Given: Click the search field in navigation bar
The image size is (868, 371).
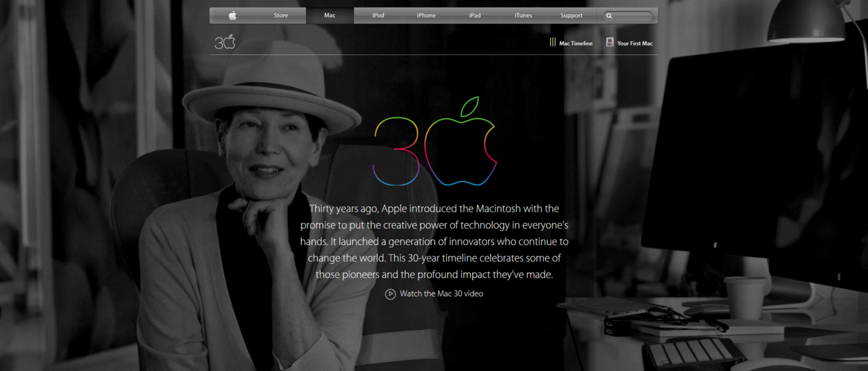Looking at the screenshot, I should tap(627, 16).
